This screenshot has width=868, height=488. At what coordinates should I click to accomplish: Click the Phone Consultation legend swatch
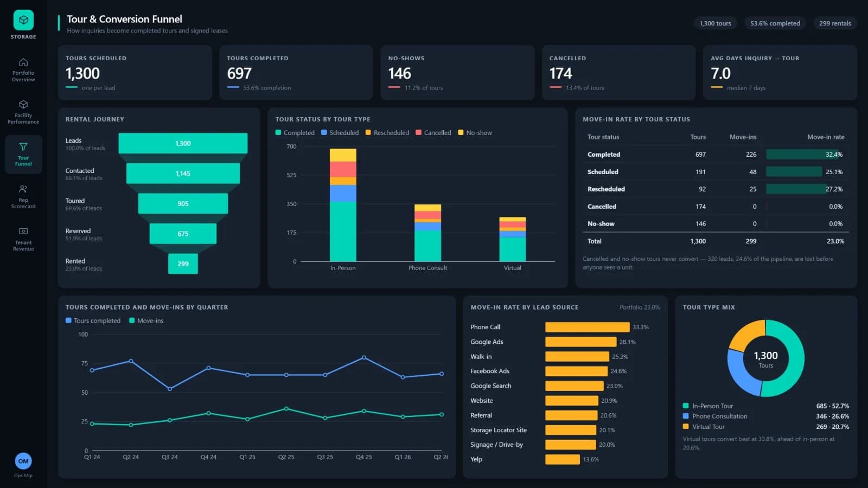686,416
